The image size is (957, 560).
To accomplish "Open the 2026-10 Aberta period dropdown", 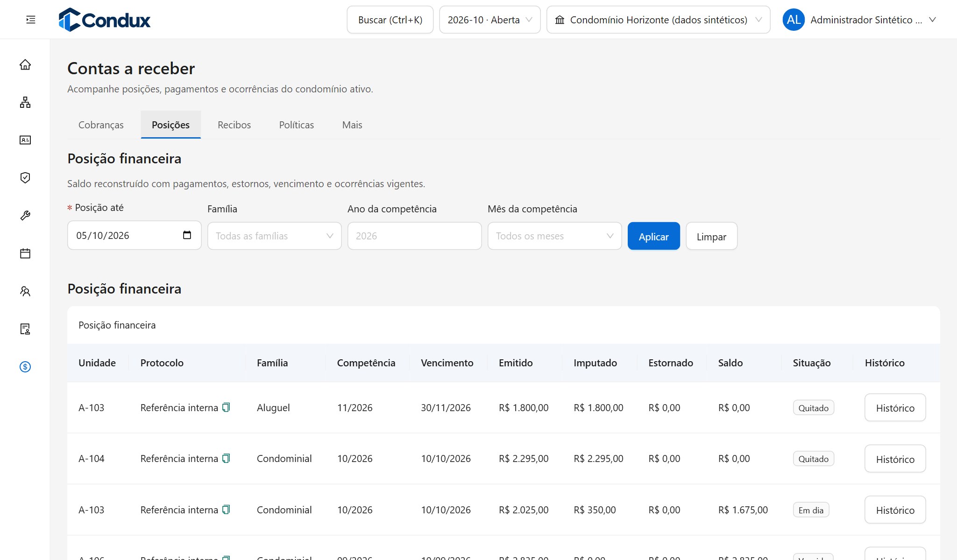I will (x=490, y=20).
